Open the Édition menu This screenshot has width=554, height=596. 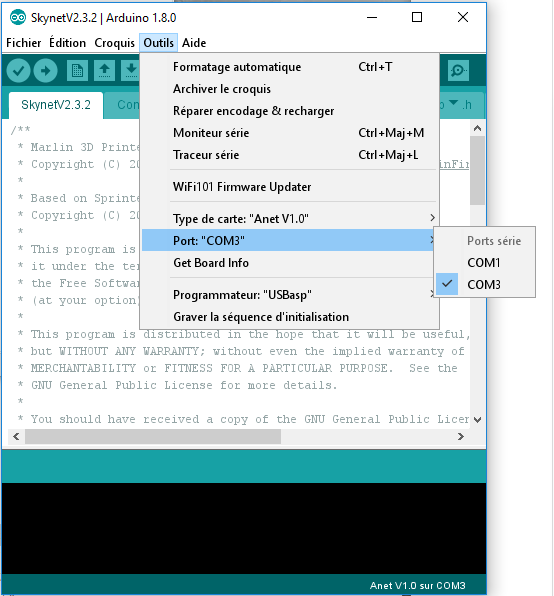(67, 43)
